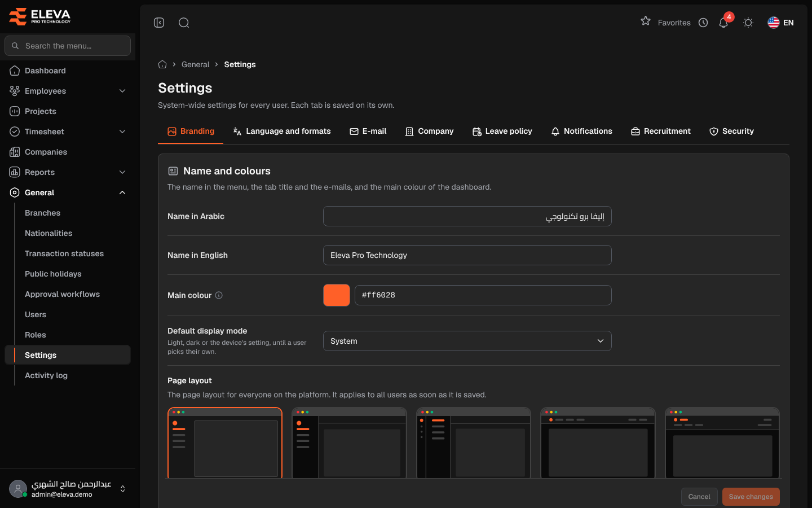The height and width of the screenshot is (508, 812).
Task: Click the Name in English input field
Action: [x=467, y=255]
